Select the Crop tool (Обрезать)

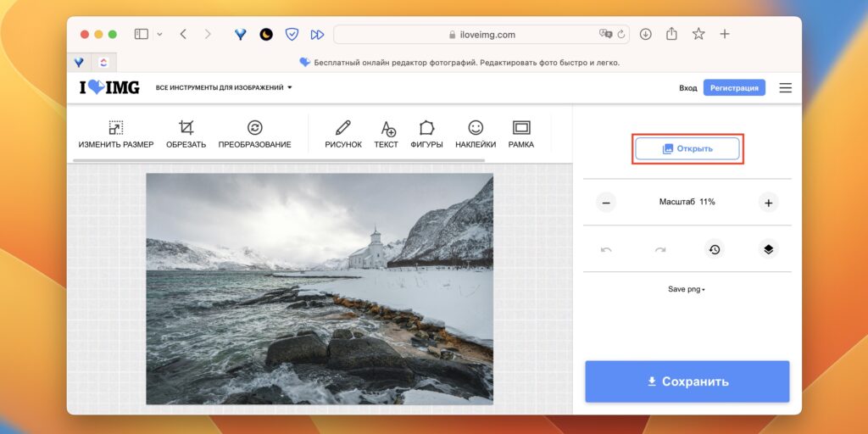point(186,135)
